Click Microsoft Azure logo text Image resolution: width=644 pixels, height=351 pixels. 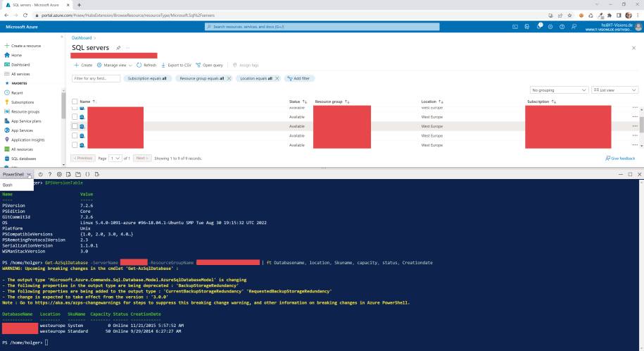pyautogui.click(x=22, y=27)
